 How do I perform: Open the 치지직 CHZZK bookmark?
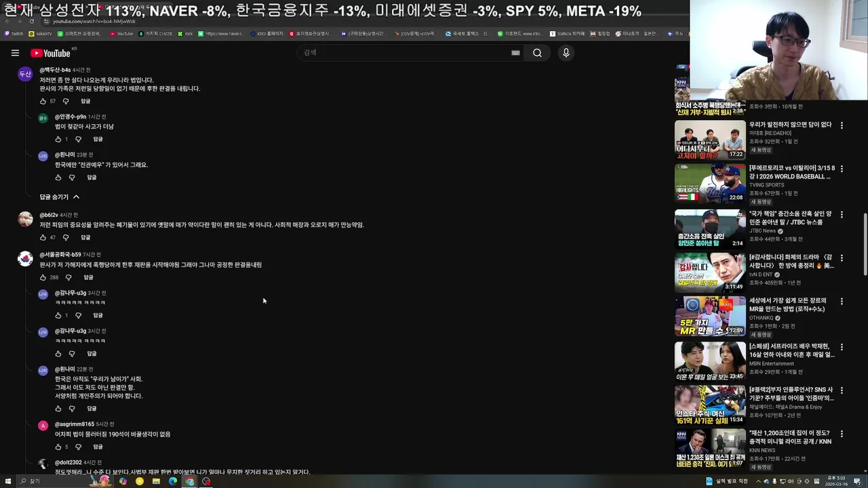[155, 33]
